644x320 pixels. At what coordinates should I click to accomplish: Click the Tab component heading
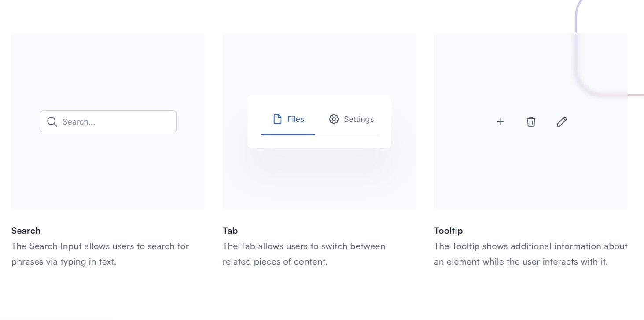click(x=229, y=230)
